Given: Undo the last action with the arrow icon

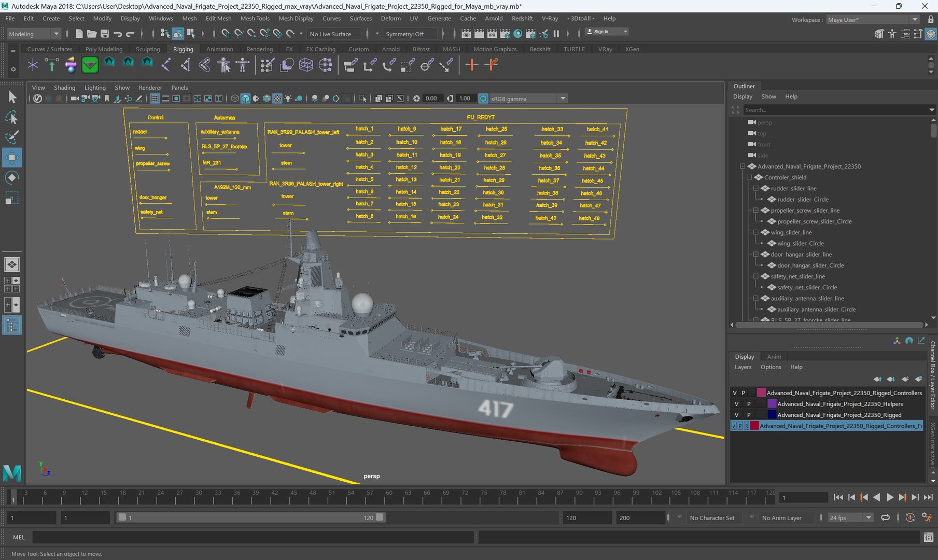Looking at the screenshot, I should [118, 34].
